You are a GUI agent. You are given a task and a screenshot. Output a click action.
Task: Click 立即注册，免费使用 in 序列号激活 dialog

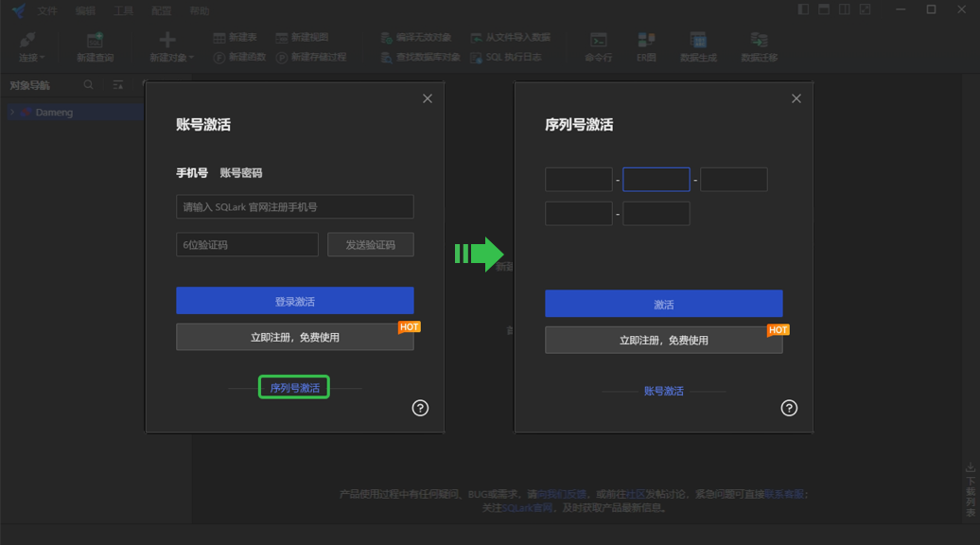tap(664, 340)
